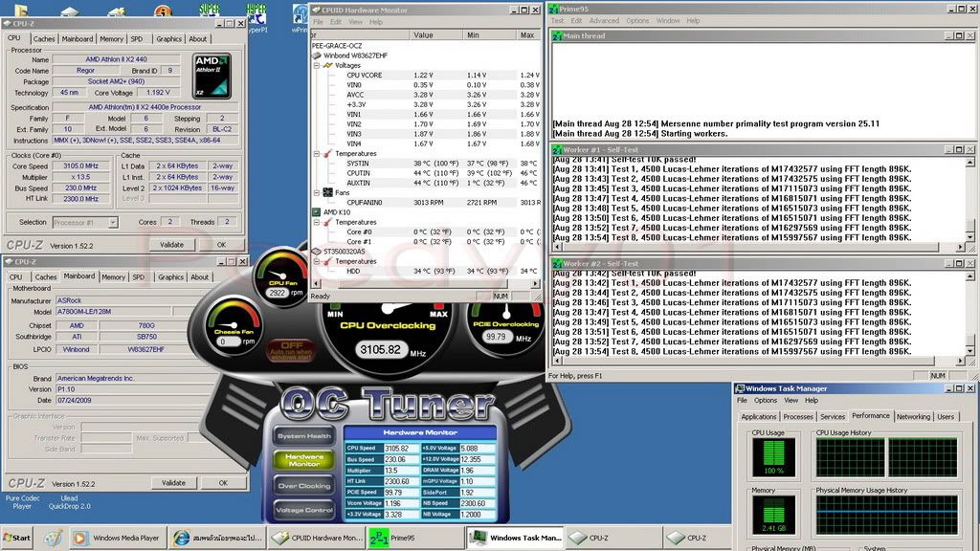This screenshot has width=980, height=551.
Task: Open Voltage Control in OC Tuner
Action: pyautogui.click(x=304, y=510)
